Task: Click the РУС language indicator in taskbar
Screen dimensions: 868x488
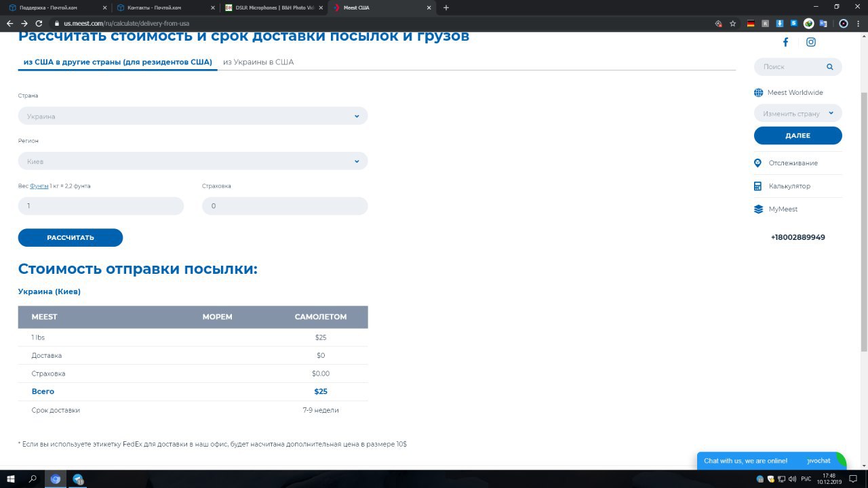Action: coord(806,479)
